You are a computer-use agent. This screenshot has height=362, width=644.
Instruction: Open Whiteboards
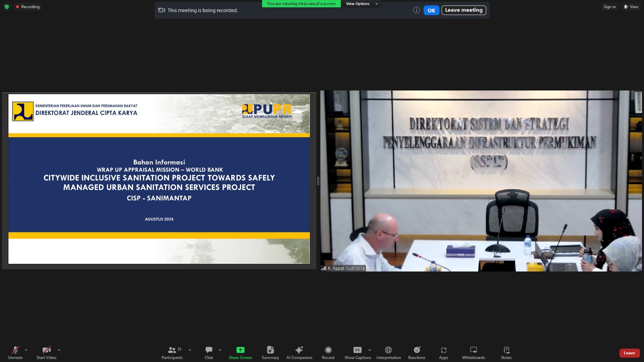(x=473, y=353)
